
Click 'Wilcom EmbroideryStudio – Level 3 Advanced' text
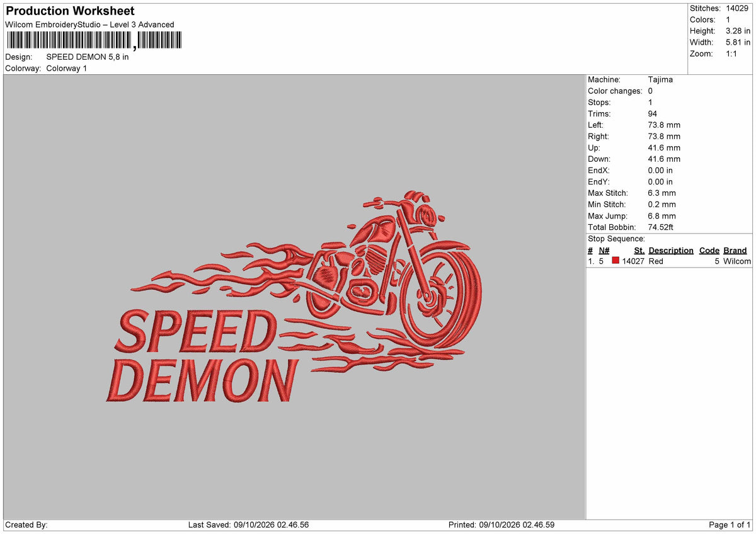pos(89,25)
